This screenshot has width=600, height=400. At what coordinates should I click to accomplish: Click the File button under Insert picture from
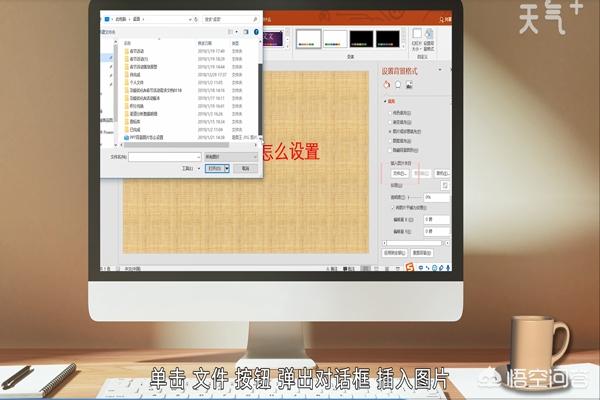click(x=399, y=173)
